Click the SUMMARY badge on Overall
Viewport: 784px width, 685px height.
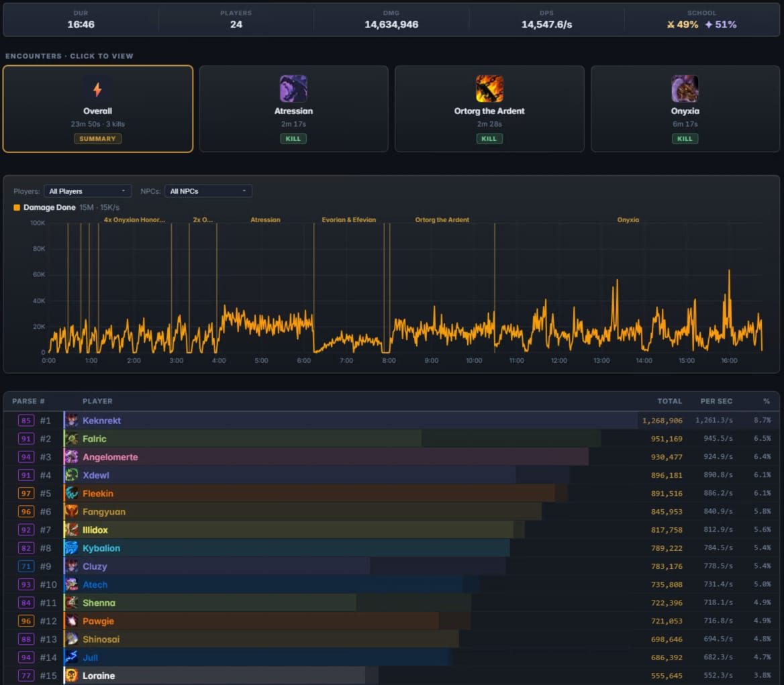coord(97,139)
